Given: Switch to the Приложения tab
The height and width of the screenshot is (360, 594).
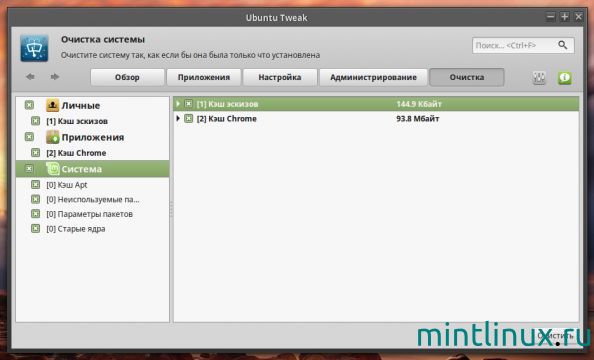Looking at the screenshot, I should point(204,77).
